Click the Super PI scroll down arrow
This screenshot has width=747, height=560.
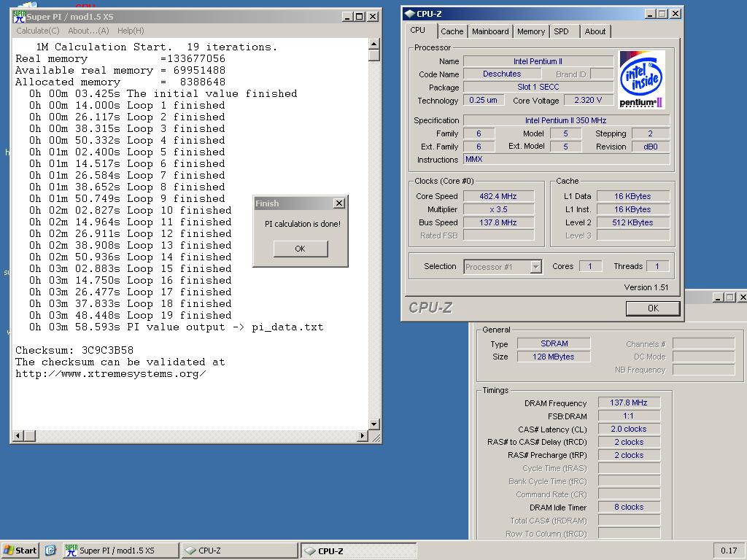pos(374,424)
